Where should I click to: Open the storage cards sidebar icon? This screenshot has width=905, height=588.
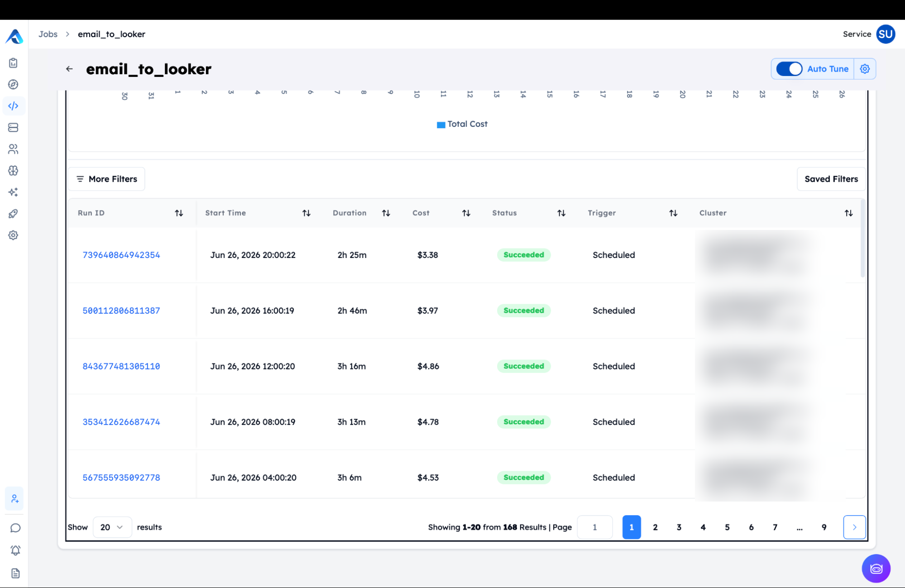13,128
